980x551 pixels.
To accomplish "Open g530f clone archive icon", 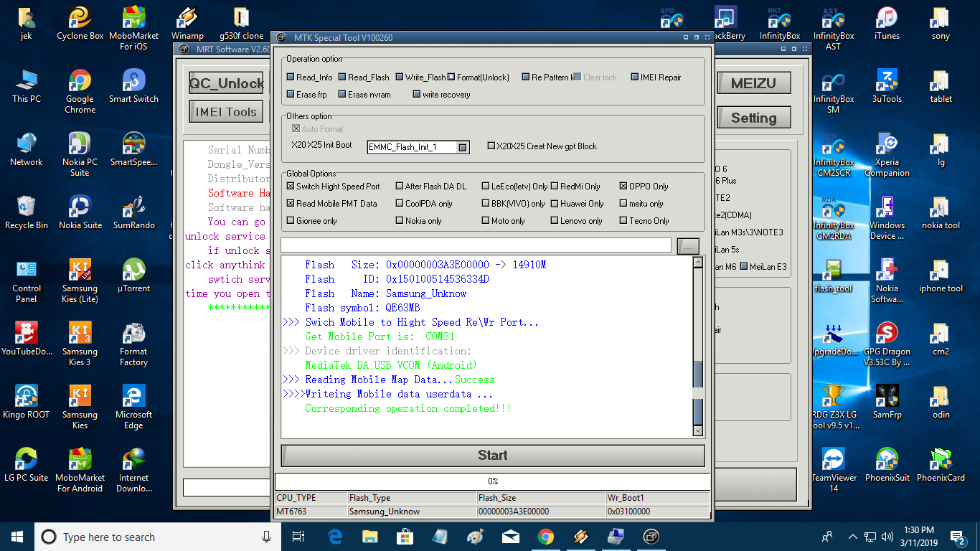I will point(241,24).
